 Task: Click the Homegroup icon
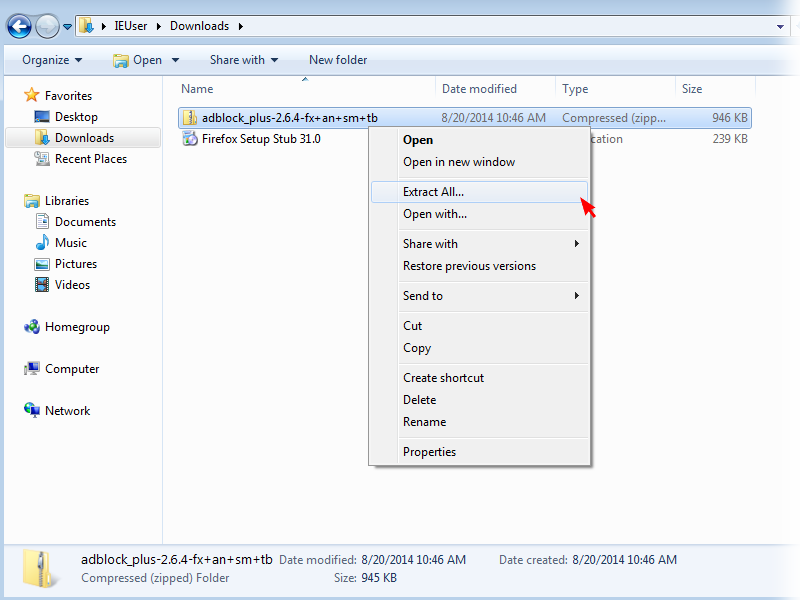(32, 327)
